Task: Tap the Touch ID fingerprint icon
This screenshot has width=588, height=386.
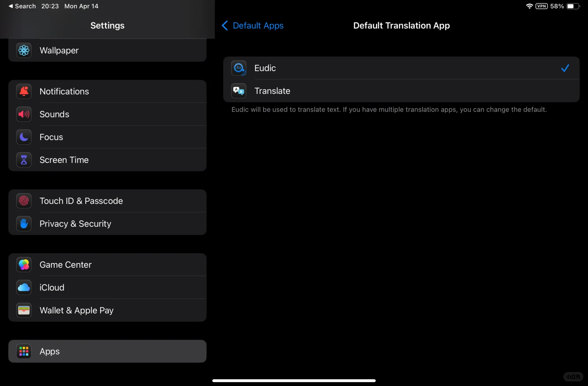Action: pyautogui.click(x=24, y=201)
